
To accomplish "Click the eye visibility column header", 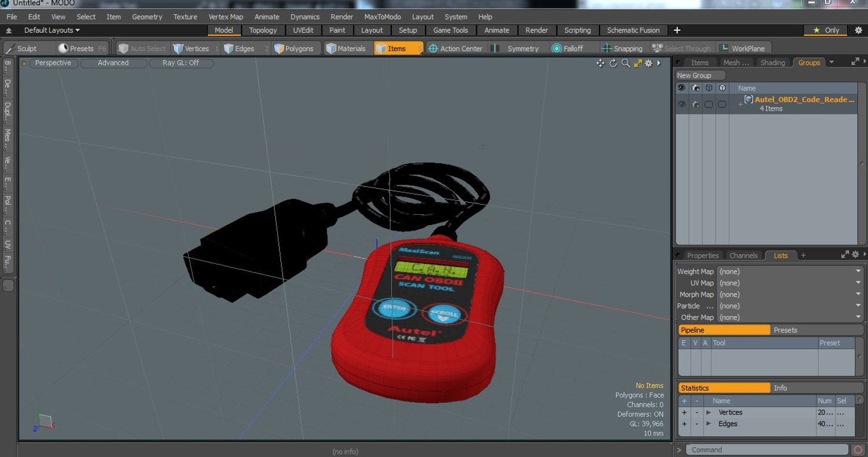I will pyautogui.click(x=682, y=88).
